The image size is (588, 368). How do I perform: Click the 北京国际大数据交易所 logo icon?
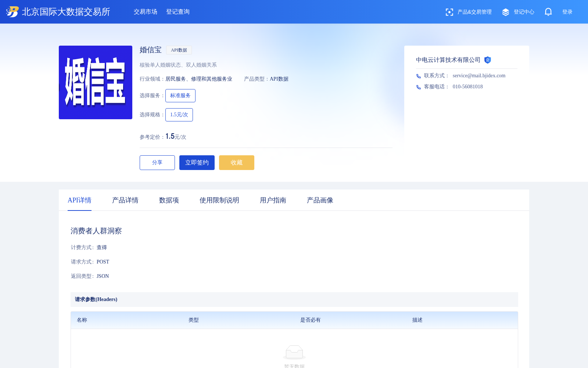point(12,12)
